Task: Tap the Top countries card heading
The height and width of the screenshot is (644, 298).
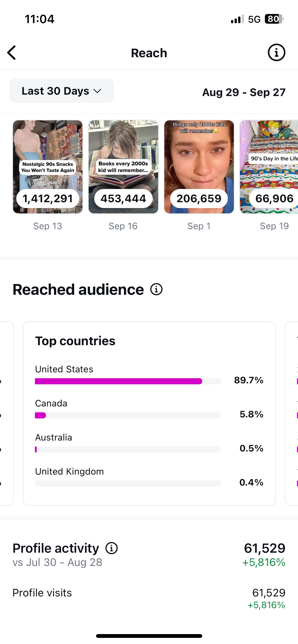Action: 75,341
